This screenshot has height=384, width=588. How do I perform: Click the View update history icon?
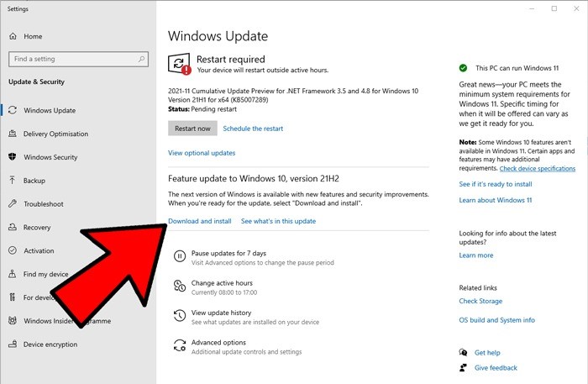click(x=180, y=315)
